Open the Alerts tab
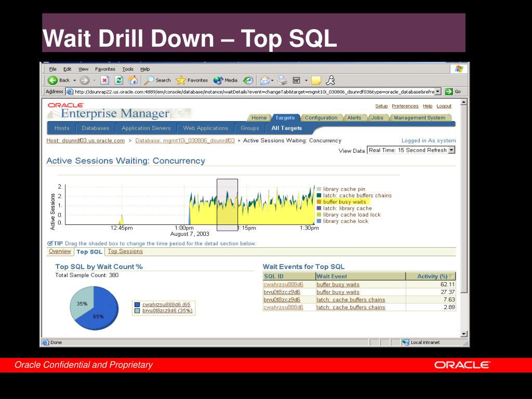The image size is (532, 399). click(x=354, y=118)
